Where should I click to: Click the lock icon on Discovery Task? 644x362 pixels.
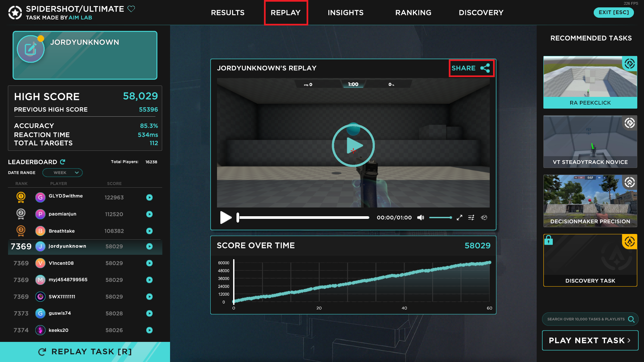tap(548, 240)
